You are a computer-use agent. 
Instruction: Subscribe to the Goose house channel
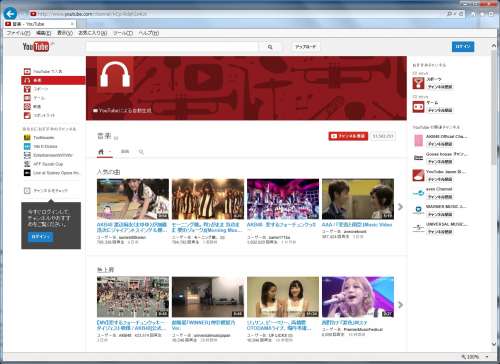tap(440, 162)
